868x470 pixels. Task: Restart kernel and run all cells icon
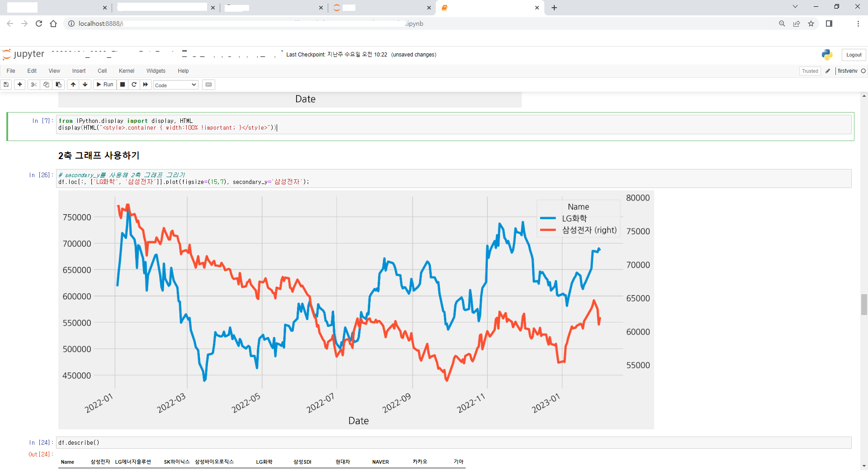pos(146,85)
